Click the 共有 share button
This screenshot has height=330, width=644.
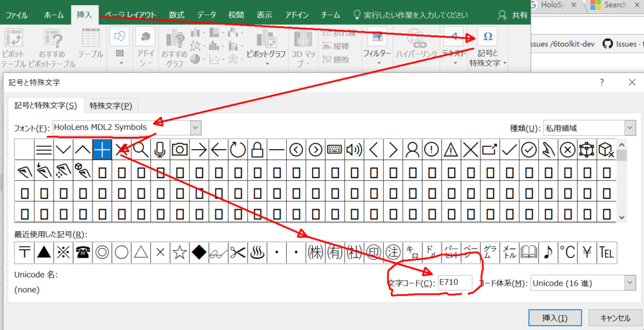click(513, 15)
